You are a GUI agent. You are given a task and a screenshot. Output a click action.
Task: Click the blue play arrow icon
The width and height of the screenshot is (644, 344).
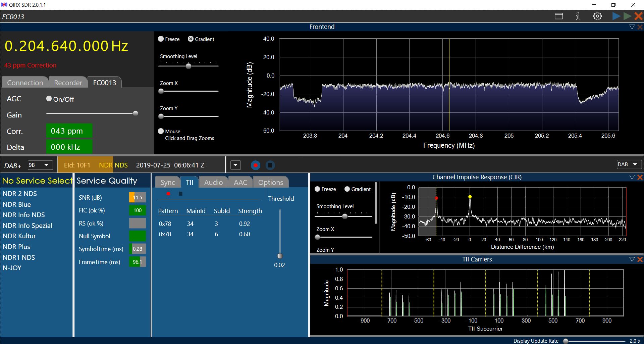point(616,16)
